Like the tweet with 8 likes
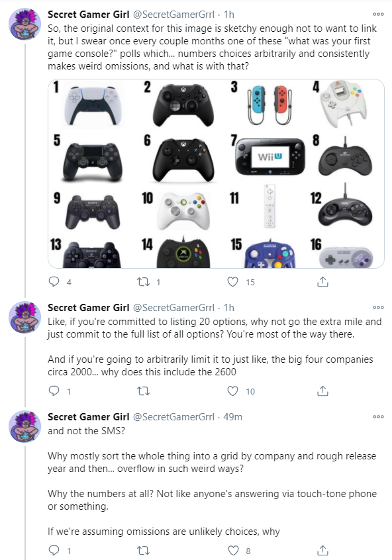 pyautogui.click(x=232, y=550)
